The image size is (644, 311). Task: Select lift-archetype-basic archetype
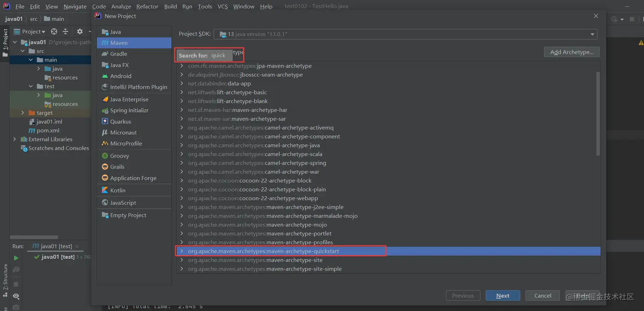[227, 92]
